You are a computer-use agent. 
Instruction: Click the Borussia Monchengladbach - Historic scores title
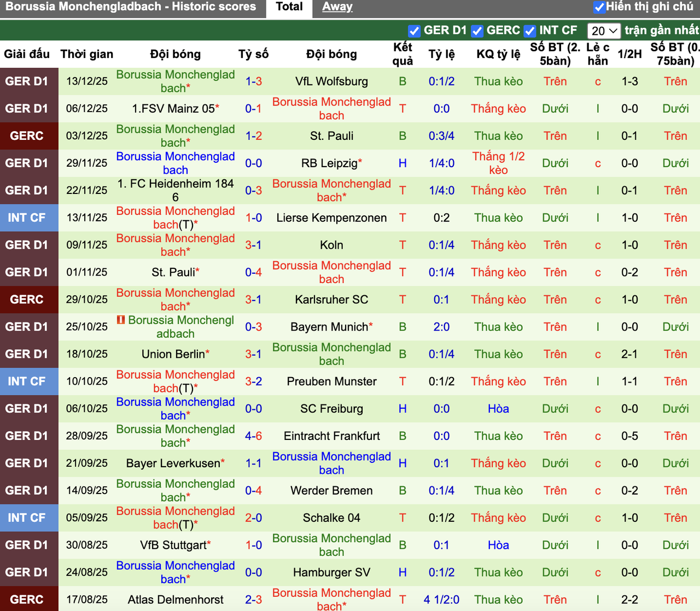[x=130, y=7]
